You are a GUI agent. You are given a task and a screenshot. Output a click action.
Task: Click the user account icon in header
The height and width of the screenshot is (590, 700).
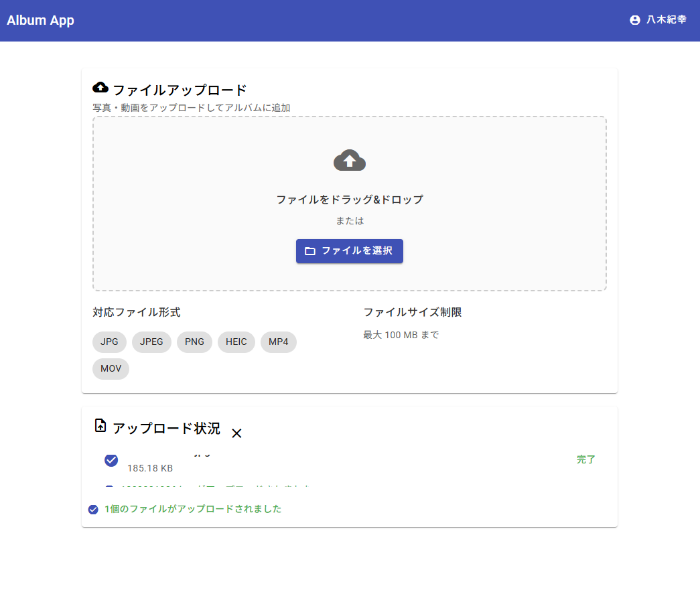point(635,20)
